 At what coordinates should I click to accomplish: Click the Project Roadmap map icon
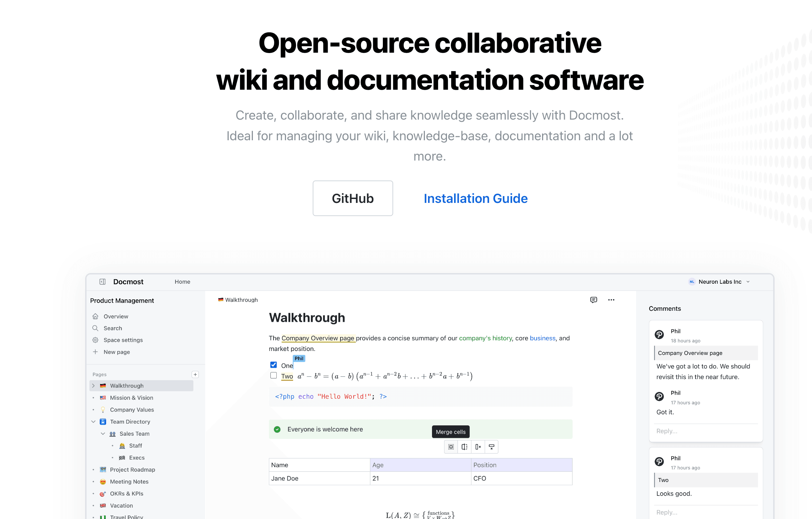pos(103,470)
